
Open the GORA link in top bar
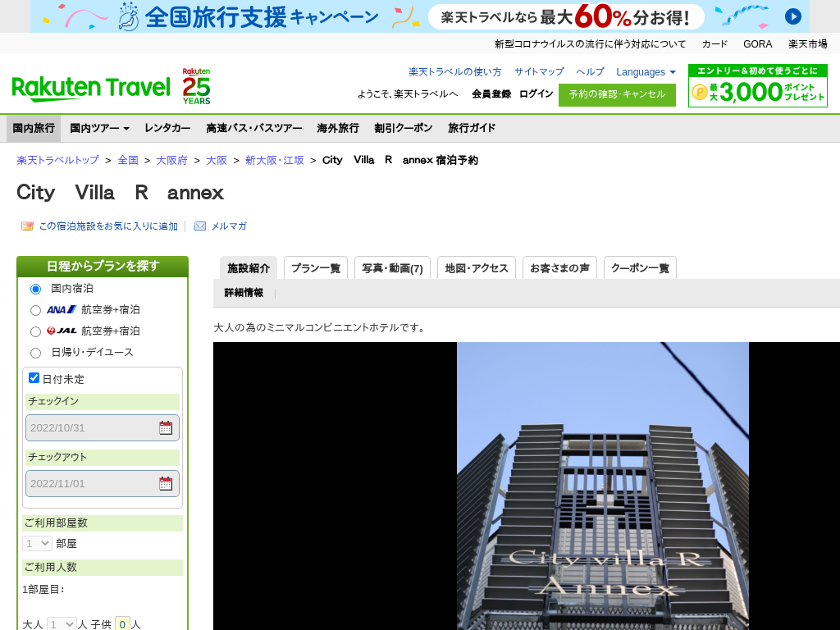click(x=757, y=44)
